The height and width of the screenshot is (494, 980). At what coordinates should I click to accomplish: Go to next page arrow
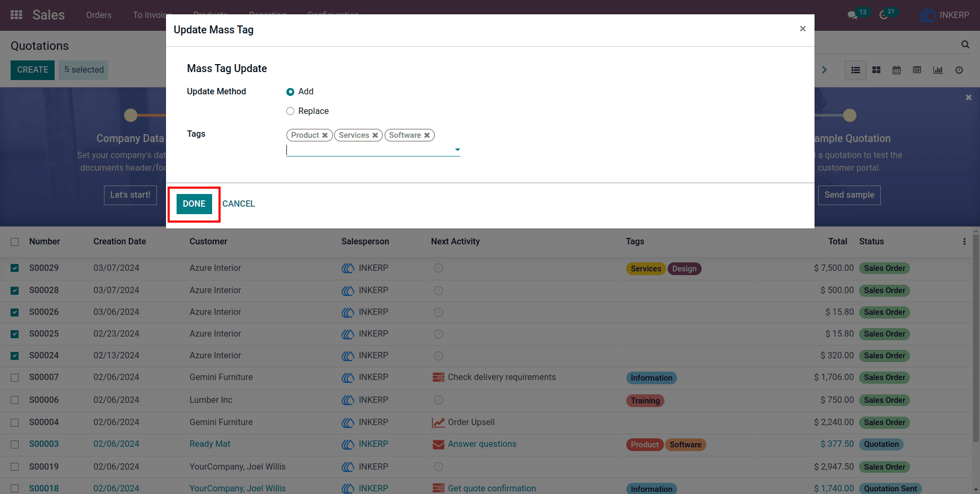pos(824,70)
